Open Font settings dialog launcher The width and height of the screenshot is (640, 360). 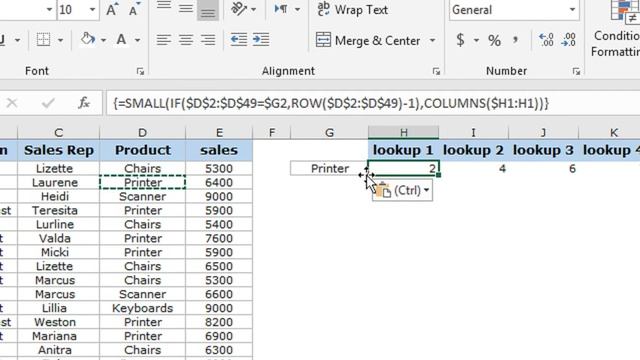coord(140,72)
